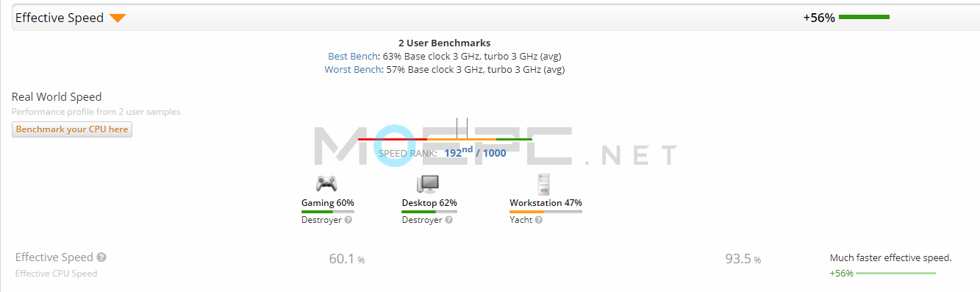Click the Speed Rank 192nd value
This screenshot has width=980, height=292.
[x=459, y=152]
